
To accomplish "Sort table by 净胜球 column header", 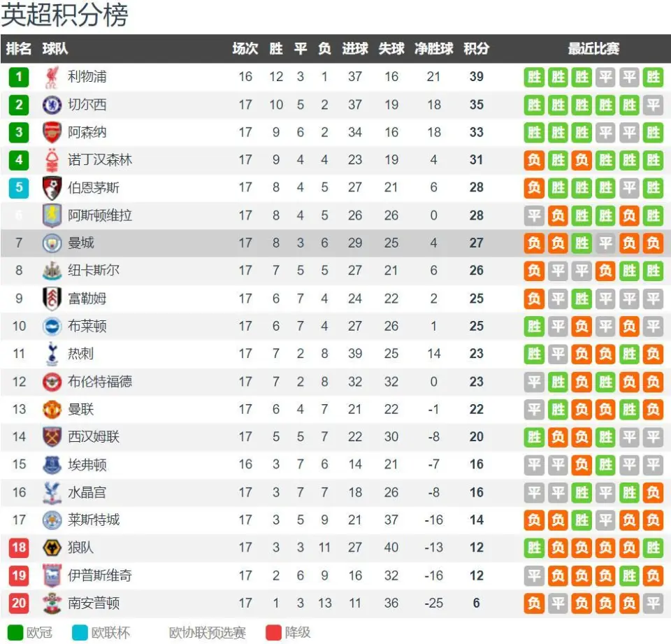I will 433,48.
